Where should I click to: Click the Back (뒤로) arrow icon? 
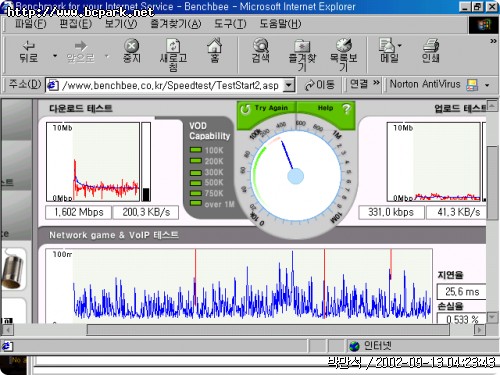pyautogui.click(x=28, y=45)
